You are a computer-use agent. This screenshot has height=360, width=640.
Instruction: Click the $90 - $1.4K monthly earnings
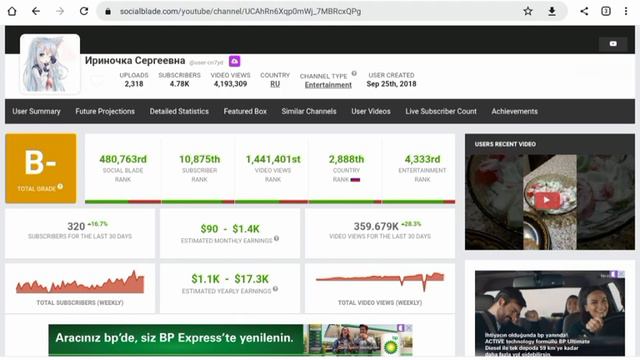coord(230,229)
